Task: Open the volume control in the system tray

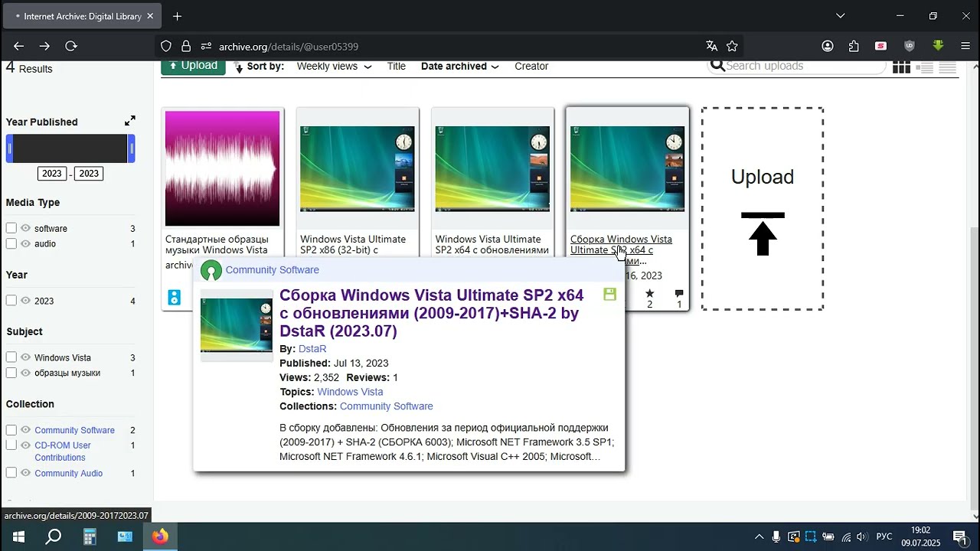Action: 862,536
